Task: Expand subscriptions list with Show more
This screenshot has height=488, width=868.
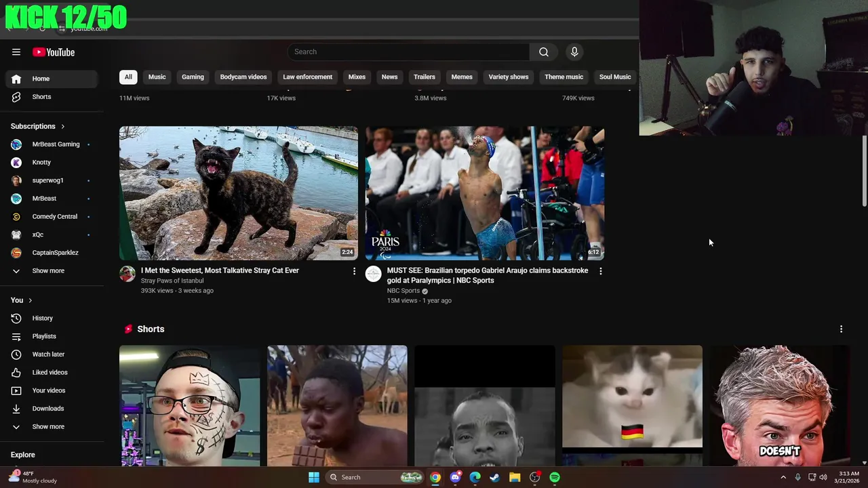Action: [52, 271]
